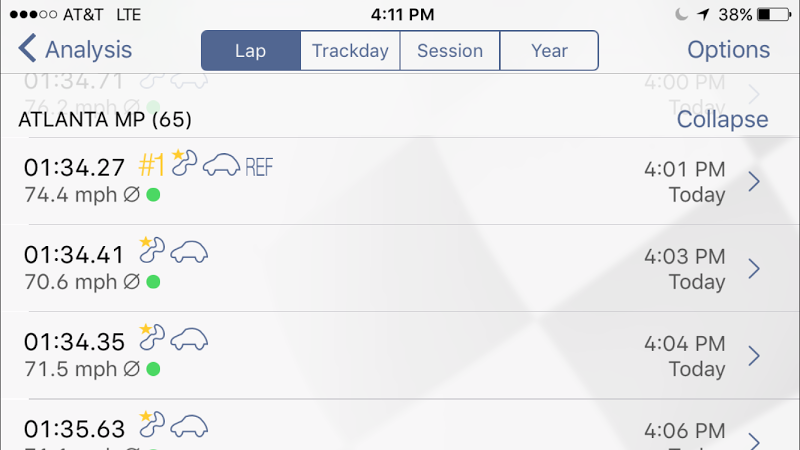Switch to the Session tab
Viewport: 800px width, 450px height.
tap(450, 50)
